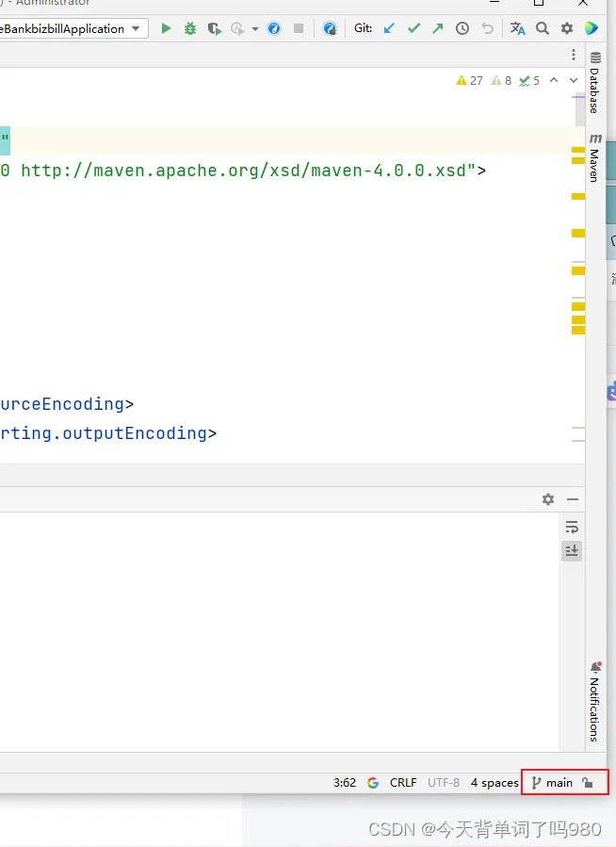Click the 5 typos indicator

(x=529, y=80)
